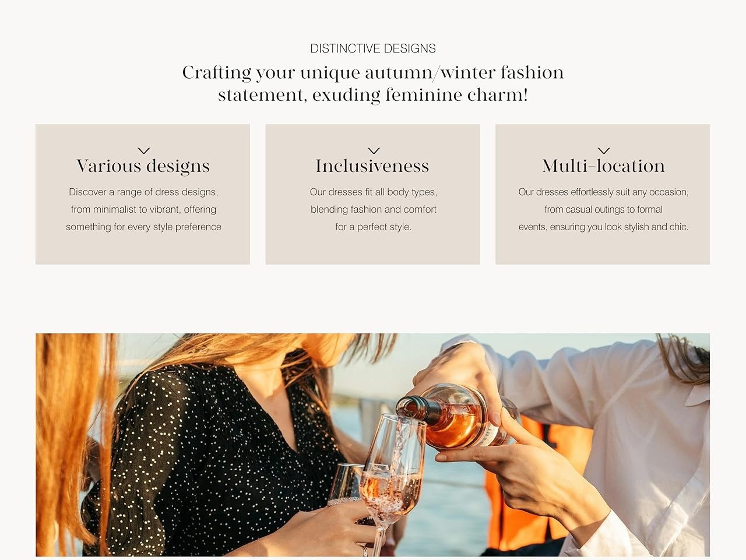Open the Various designs card
The image size is (746, 560).
[x=143, y=194]
